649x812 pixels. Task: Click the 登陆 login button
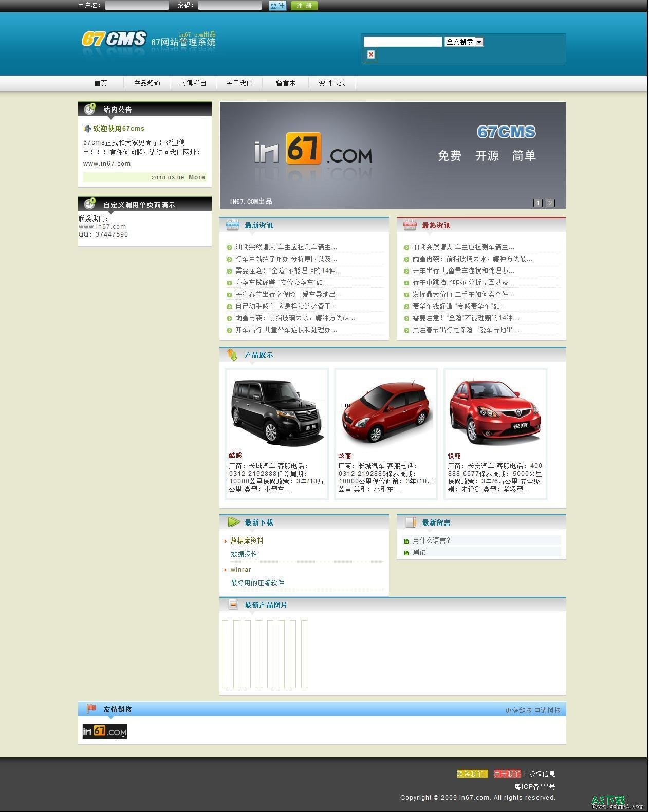[277, 5]
